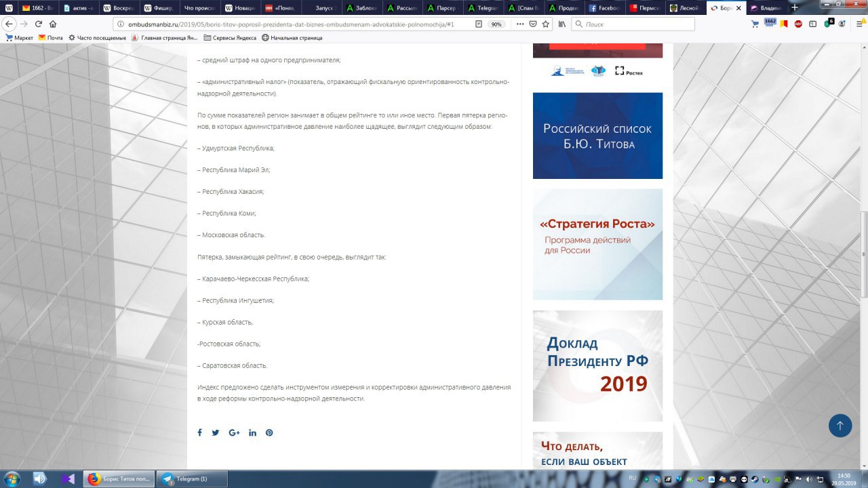Go back using the browser back arrow

click(9, 24)
